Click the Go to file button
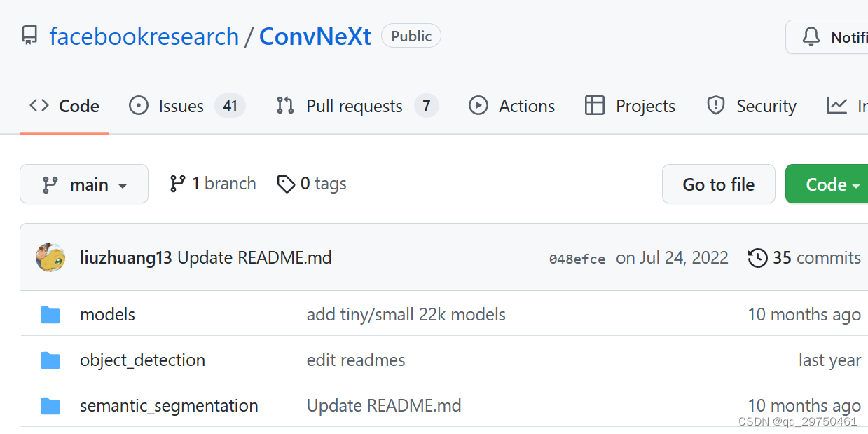 pyautogui.click(x=719, y=184)
